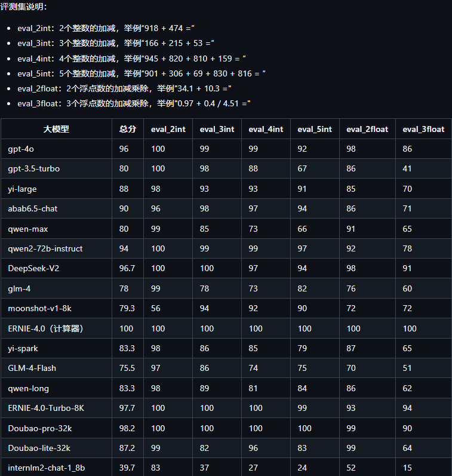Click total score 98.2 for Doubao-pro-32k
This screenshot has height=476, width=452.
(127, 428)
